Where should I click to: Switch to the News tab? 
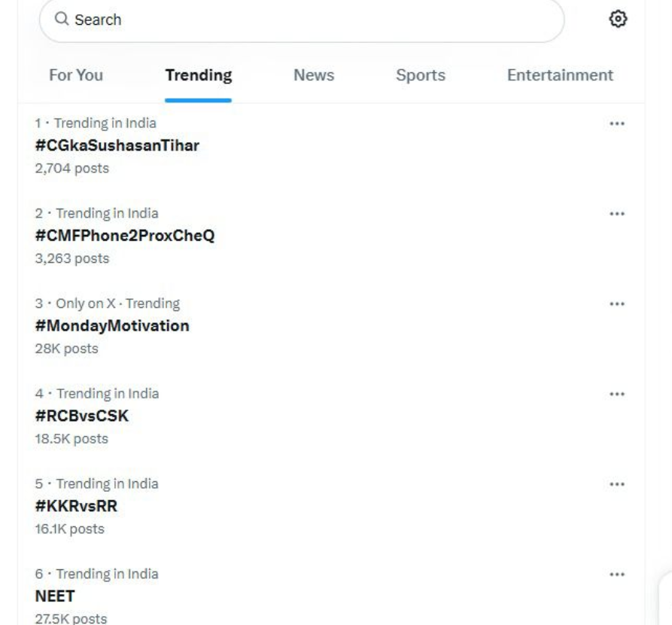pos(314,75)
